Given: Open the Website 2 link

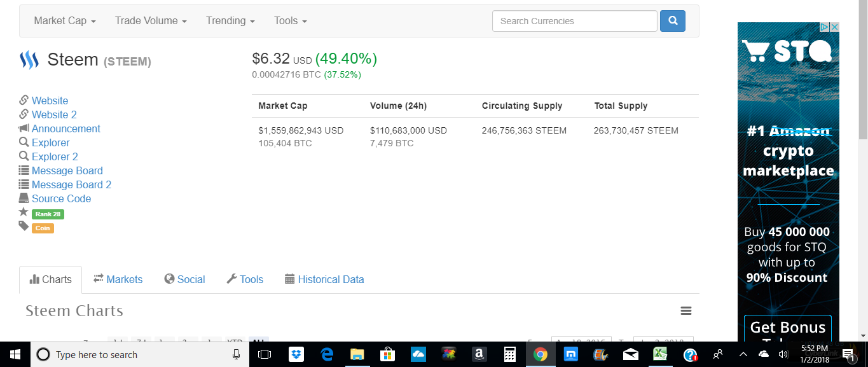Looking at the screenshot, I should click(x=54, y=114).
